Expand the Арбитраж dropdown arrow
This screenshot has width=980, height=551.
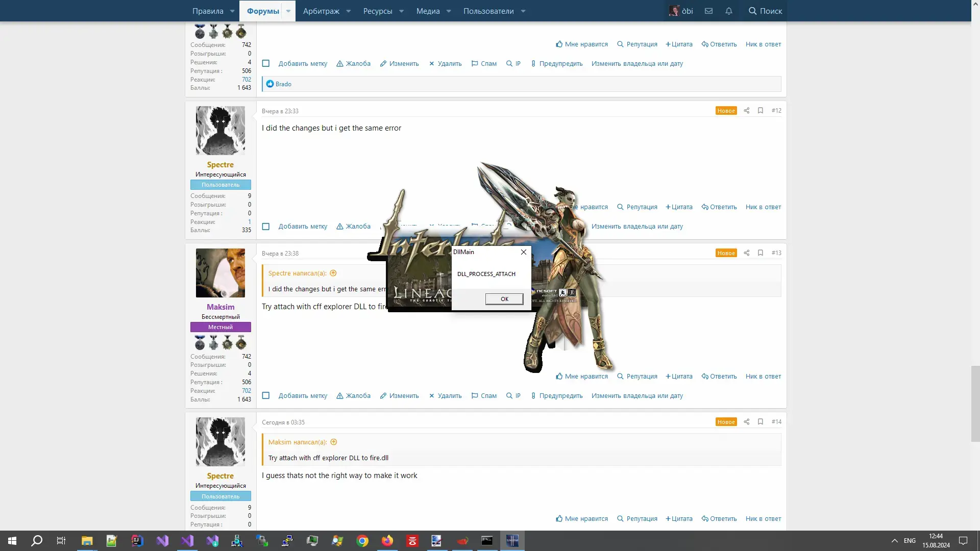click(x=349, y=11)
